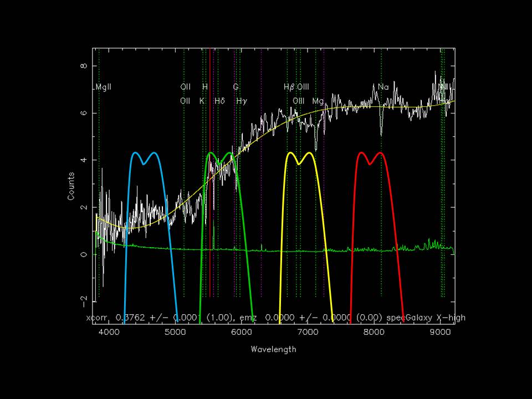Click the 4000 wavelength tick label
Image resolution: width=532 pixels, height=399 pixels.
[x=108, y=332]
